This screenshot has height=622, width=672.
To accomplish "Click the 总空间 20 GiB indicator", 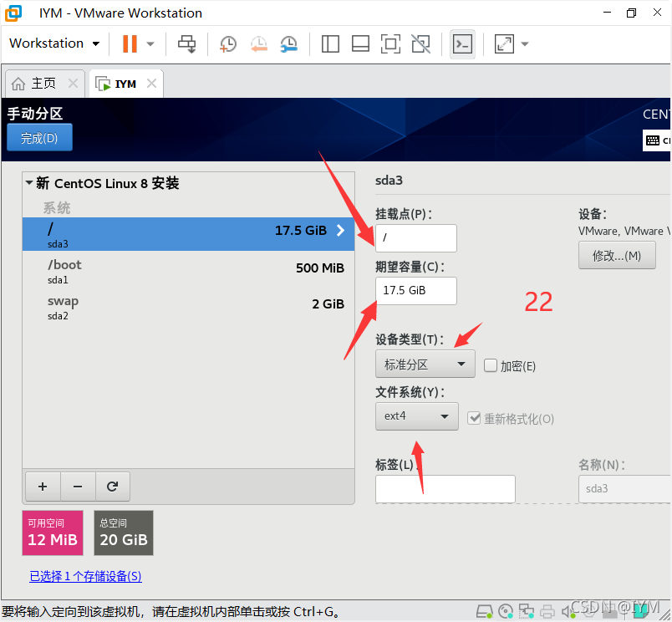I will (x=124, y=533).
